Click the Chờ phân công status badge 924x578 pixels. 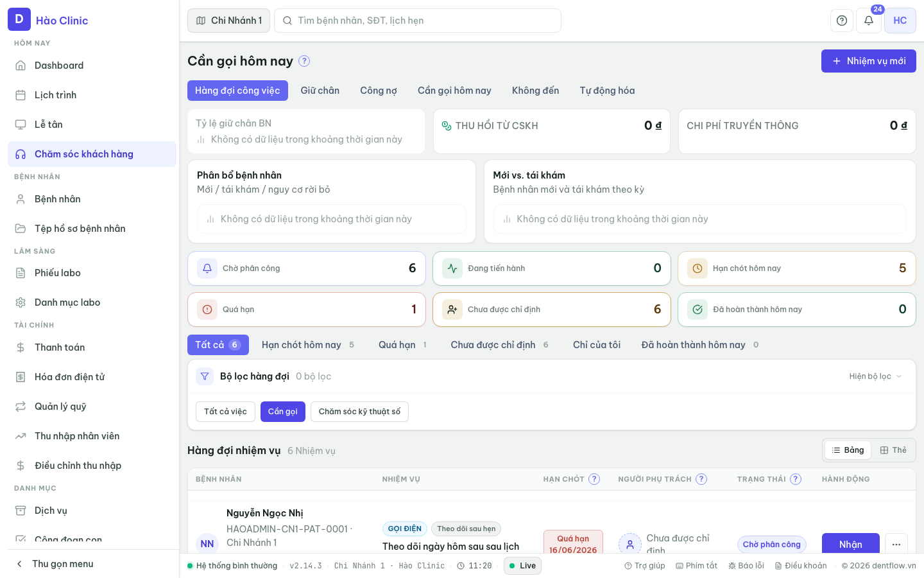coord(772,544)
